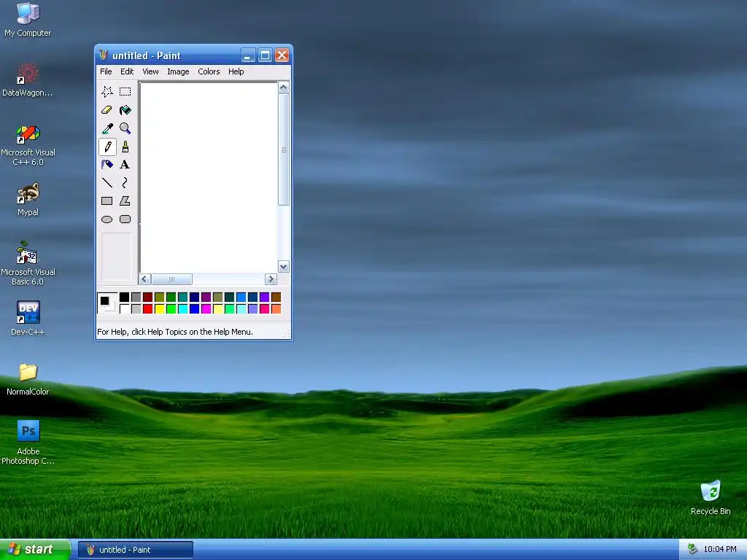Select the orange swatch
Viewport: 747px width, 560px height.
pyautogui.click(x=276, y=309)
